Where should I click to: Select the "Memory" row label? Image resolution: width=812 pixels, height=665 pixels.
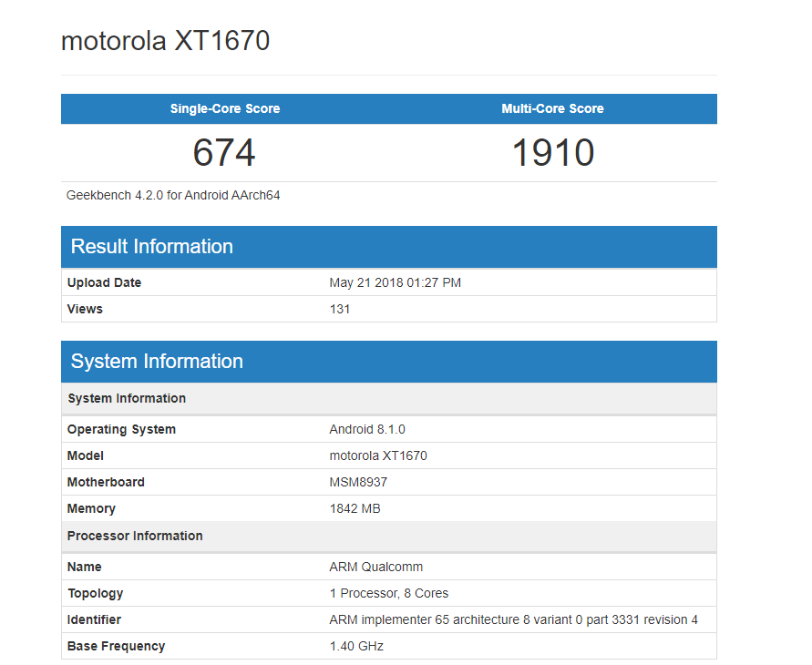91,508
